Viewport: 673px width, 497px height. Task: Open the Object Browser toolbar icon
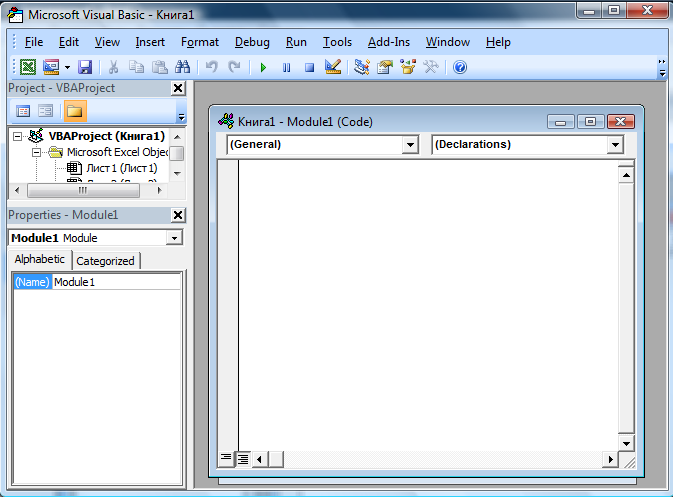tap(408, 67)
